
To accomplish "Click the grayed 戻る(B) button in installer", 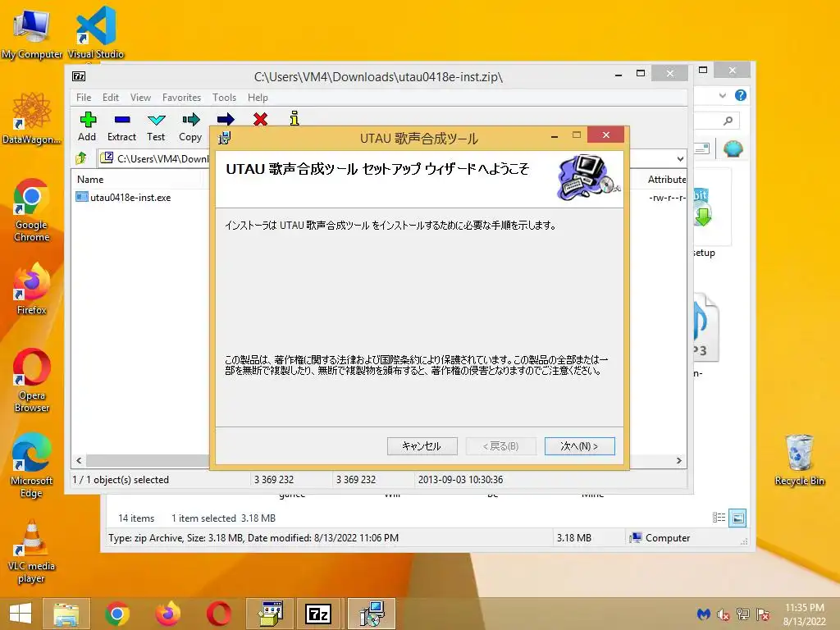I will (501, 445).
